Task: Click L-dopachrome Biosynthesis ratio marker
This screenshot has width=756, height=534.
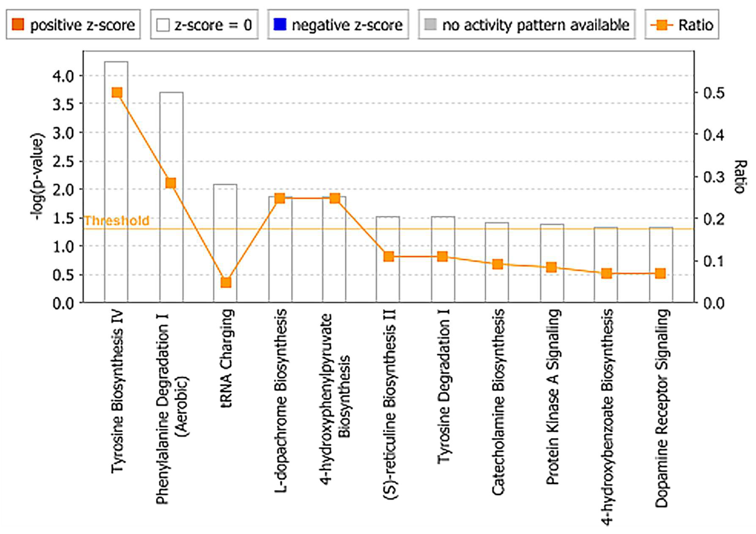Action: point(280,198)
